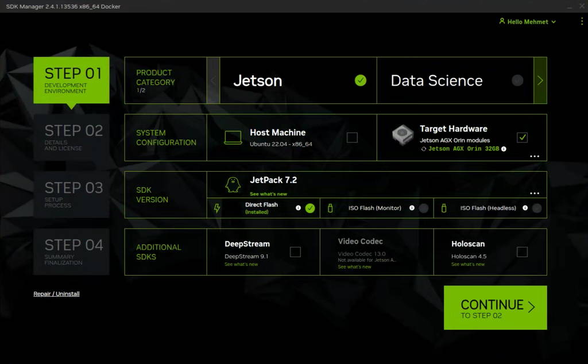Show info icon for ISO Flash (Headless)
The width and height of the screenshot is (588, 364).
[525, 208]
